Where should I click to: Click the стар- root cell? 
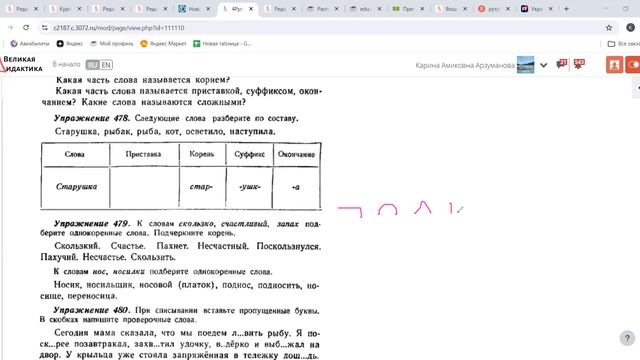(x=201, y=187)
